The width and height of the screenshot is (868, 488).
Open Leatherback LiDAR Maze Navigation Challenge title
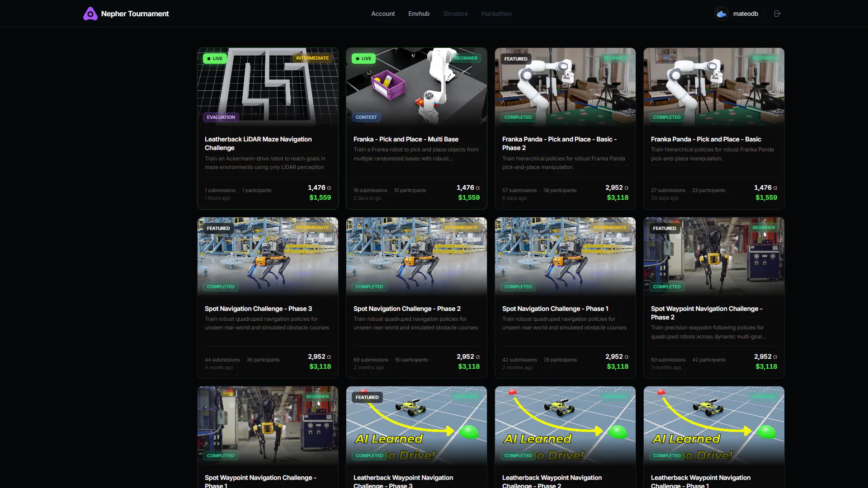[x=258, y=143]
